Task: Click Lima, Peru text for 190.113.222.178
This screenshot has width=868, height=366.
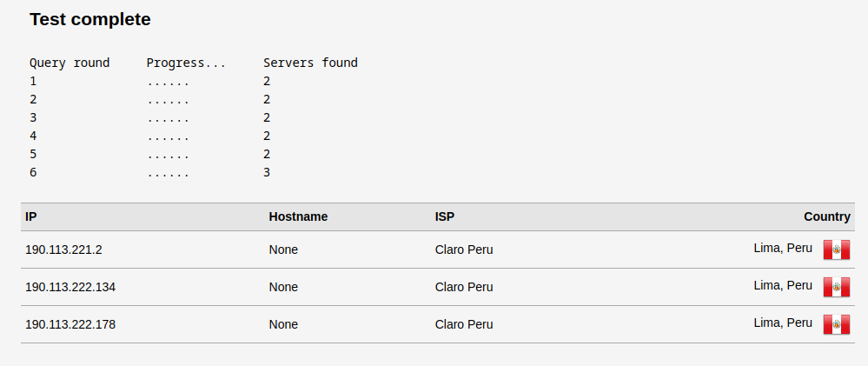Action: 783,323
